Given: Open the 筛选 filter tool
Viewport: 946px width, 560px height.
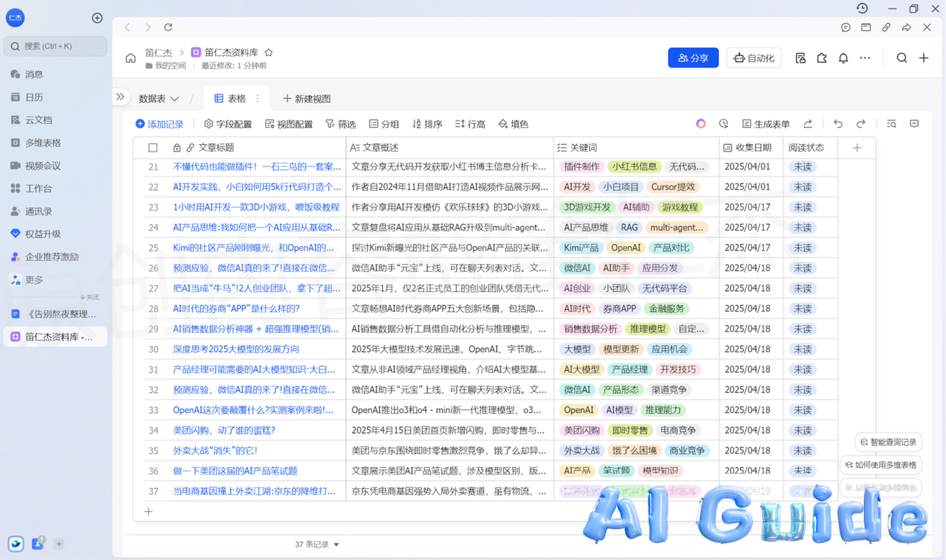Looking at the screenshot, I should click(341, 124).
